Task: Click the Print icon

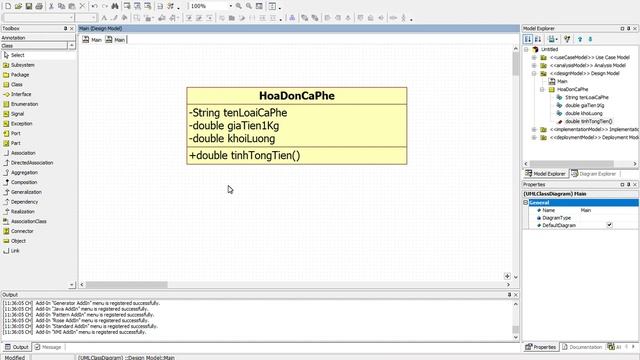Action: tap(39, 6)
